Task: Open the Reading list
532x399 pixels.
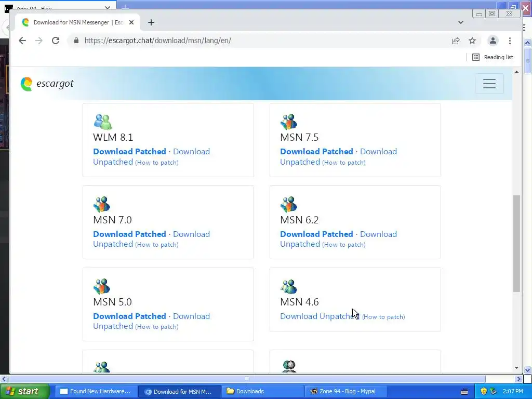Action: click(493, 57)
